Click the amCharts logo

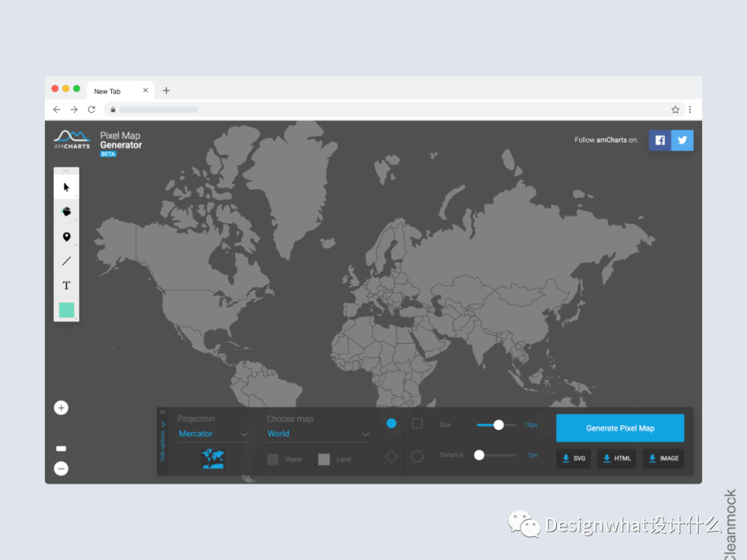72,140
